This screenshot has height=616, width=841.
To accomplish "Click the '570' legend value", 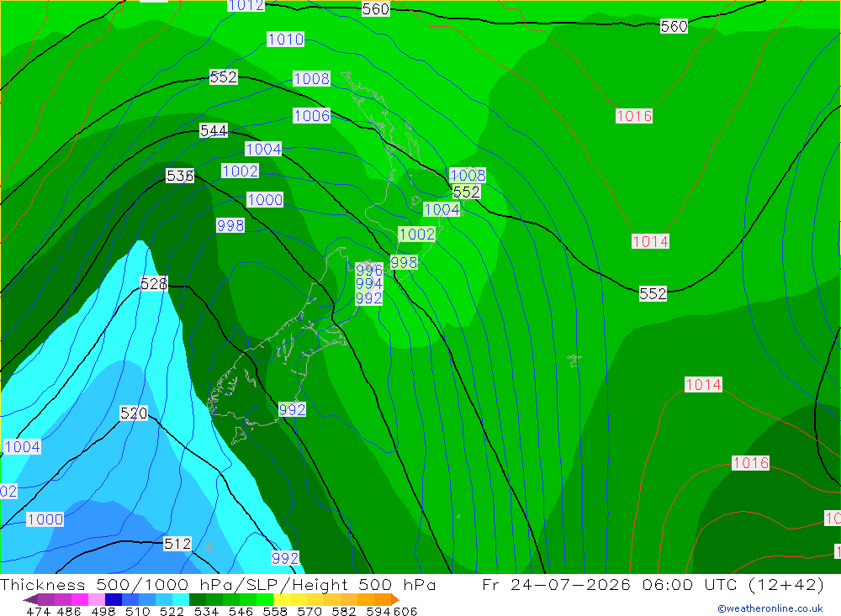I will pos(309,611).
